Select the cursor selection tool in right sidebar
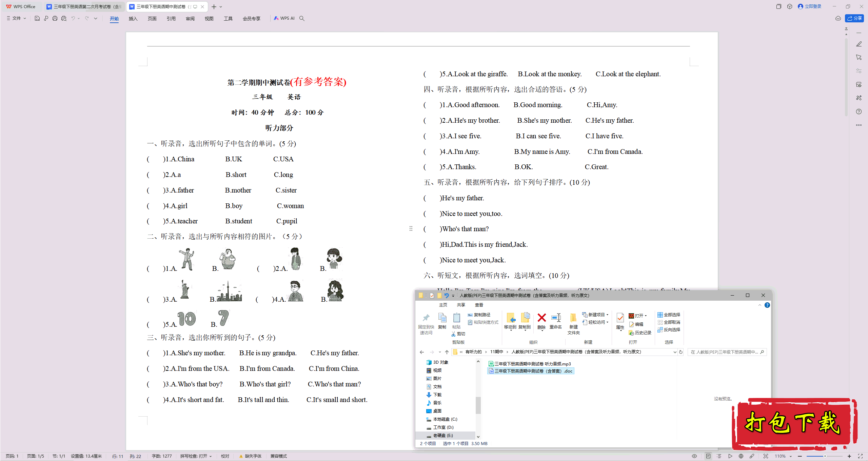 (x=859, y=58)
